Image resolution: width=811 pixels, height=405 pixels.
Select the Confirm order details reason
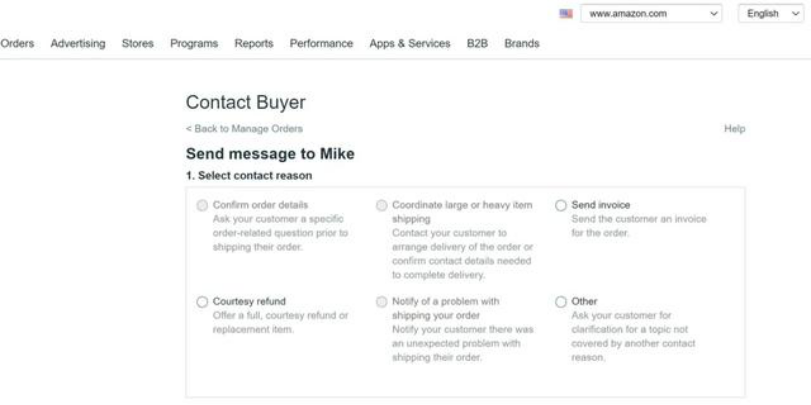tap(203, 205)
